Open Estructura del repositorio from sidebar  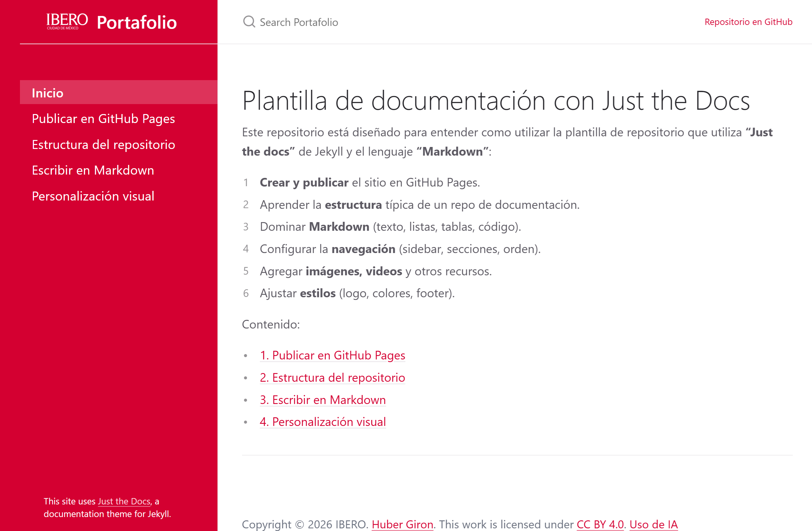coord(103,145)
